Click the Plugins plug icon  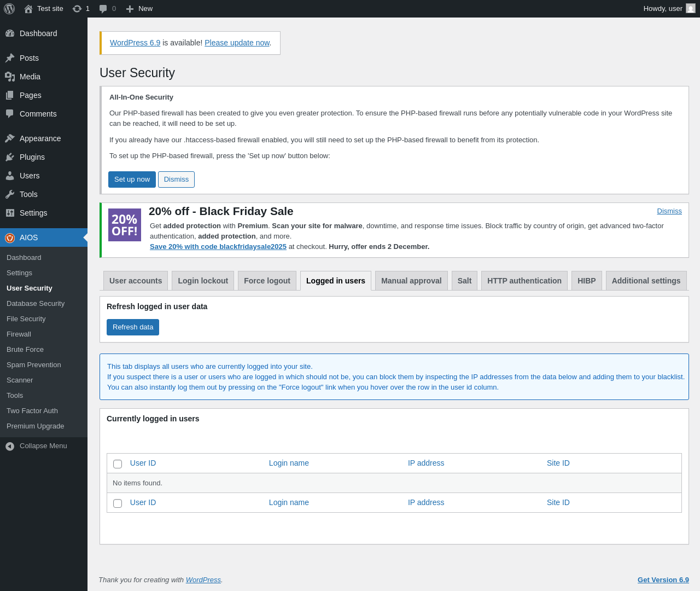[x=10, y=157]
